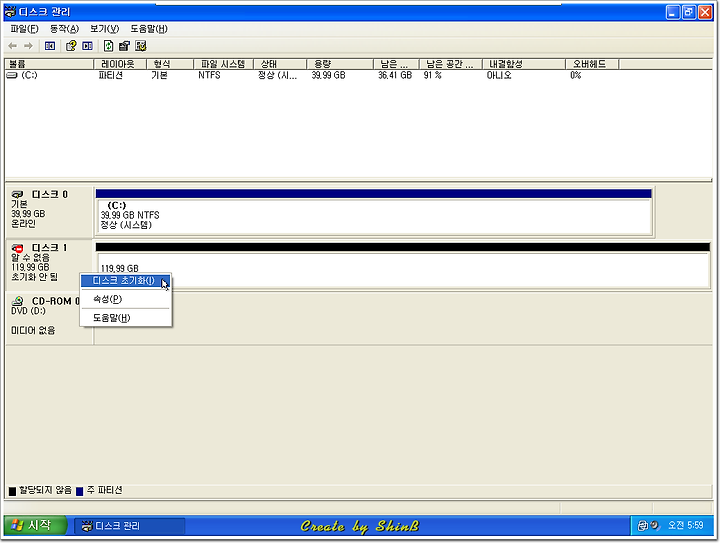Select the 디스크 0 drive icon
Screen dimensions: 720x543
tap(17, 195)
